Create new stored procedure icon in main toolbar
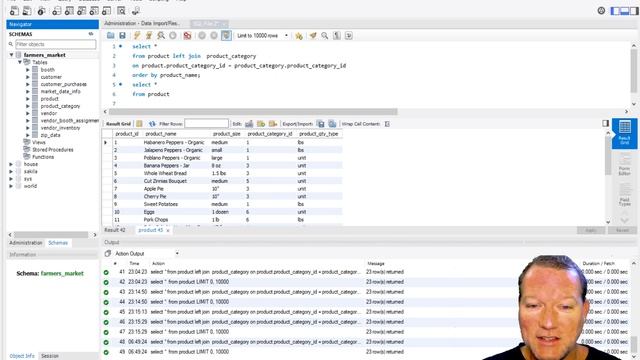Viewport: 640px width, 360px height. [94, 11]
